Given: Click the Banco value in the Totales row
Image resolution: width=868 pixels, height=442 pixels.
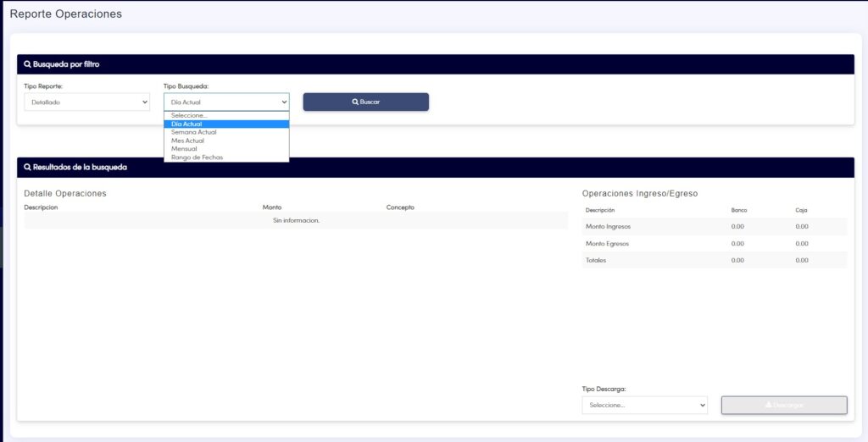Looking at the screenshot, I should tap(737, 260).
